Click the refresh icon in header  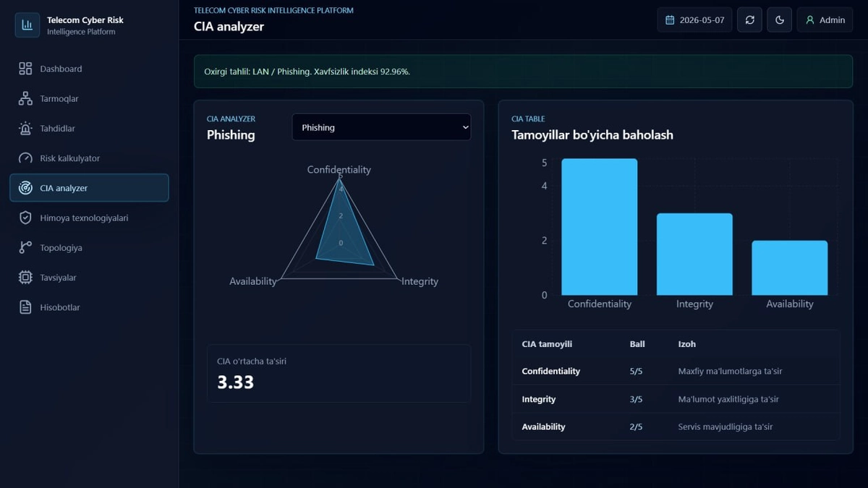tap(749, 20)
